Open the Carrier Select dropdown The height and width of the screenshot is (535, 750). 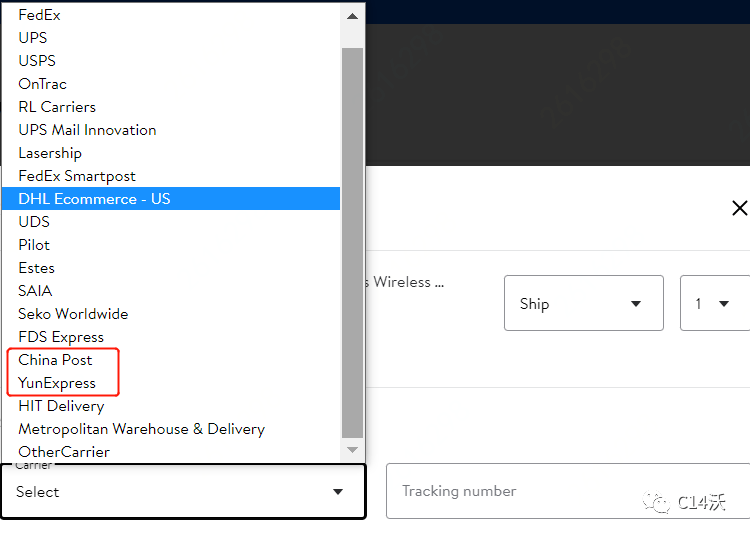[x=182, y=491]
